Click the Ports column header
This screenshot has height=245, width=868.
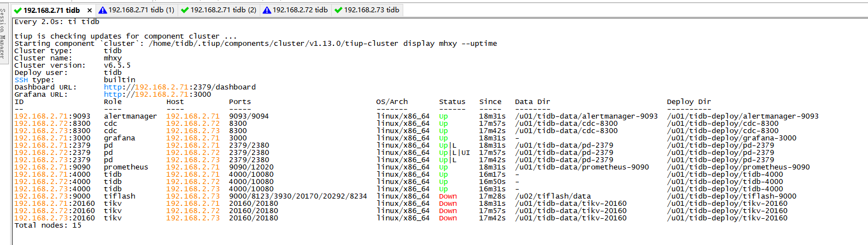[x=240, y=102]
